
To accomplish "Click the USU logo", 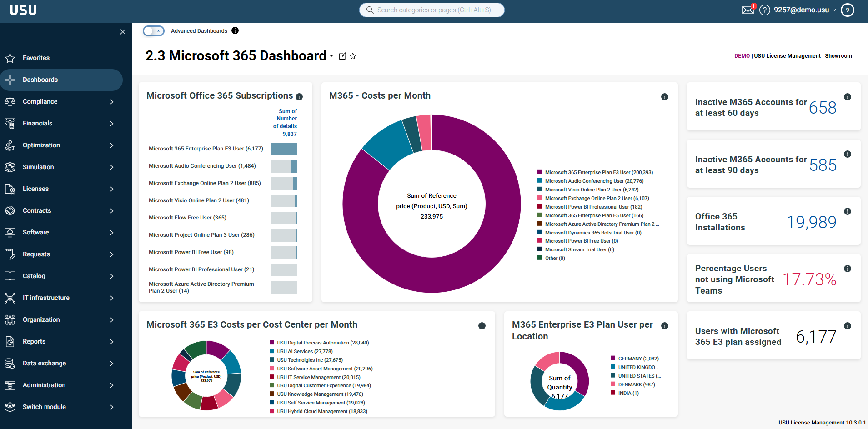I will point(23,10).
